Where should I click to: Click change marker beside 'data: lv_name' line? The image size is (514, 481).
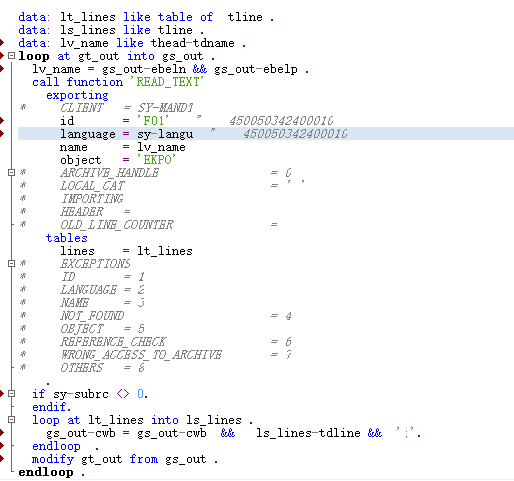click(2, 43)
